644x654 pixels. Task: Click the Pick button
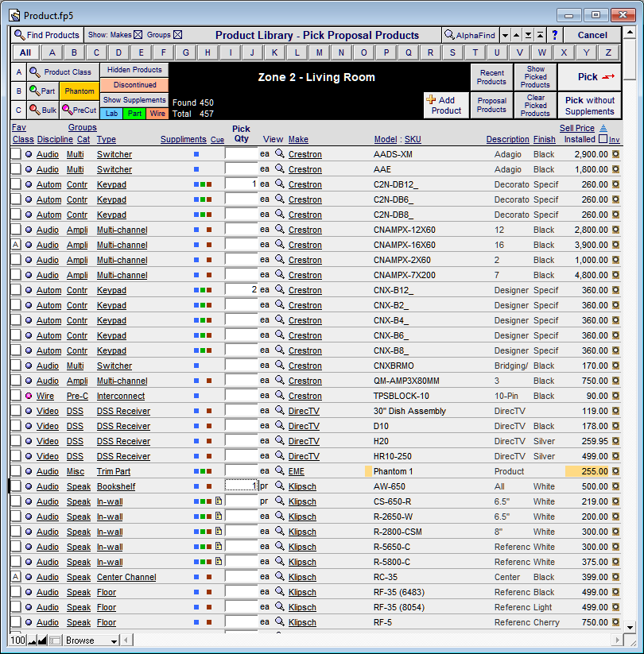590,77
